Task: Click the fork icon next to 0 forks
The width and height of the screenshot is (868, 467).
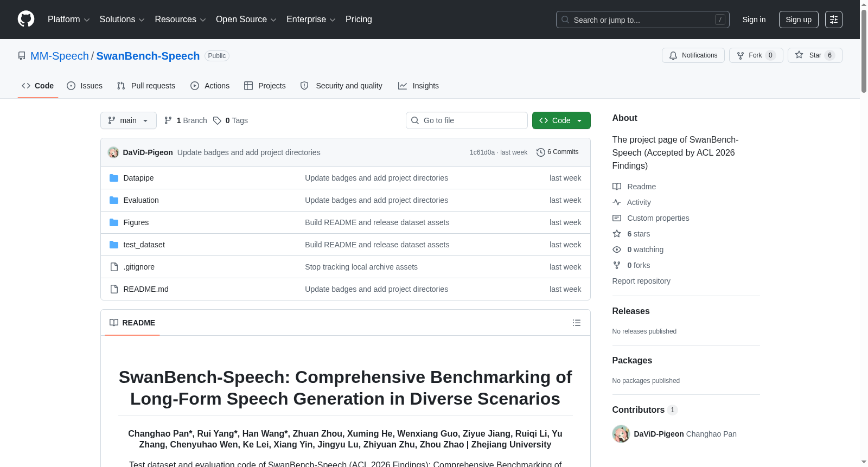Action: (617, 265)
